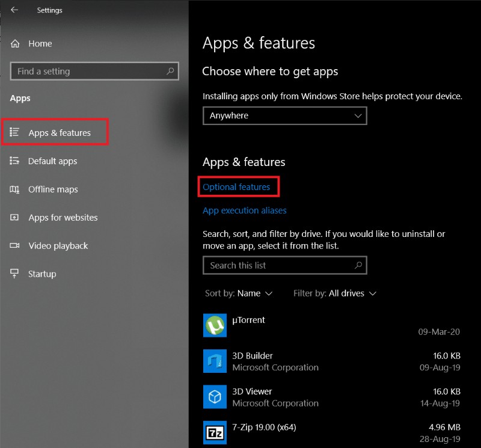Open the Anywhere app source dropdown

[284, 115]
